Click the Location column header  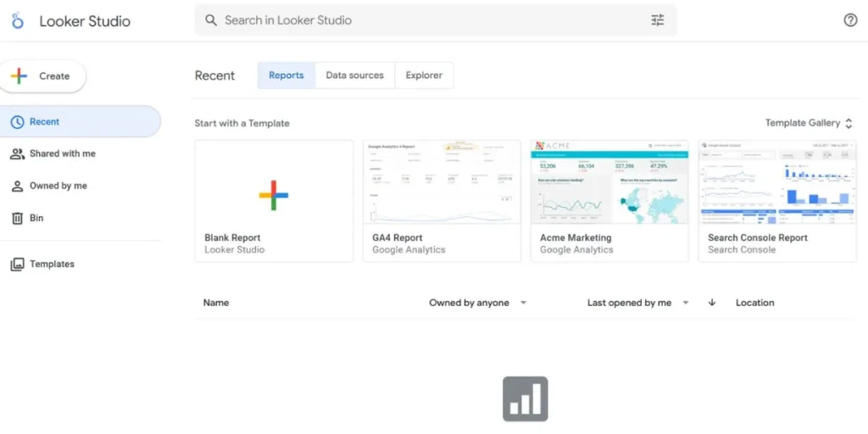pos(754,303)
